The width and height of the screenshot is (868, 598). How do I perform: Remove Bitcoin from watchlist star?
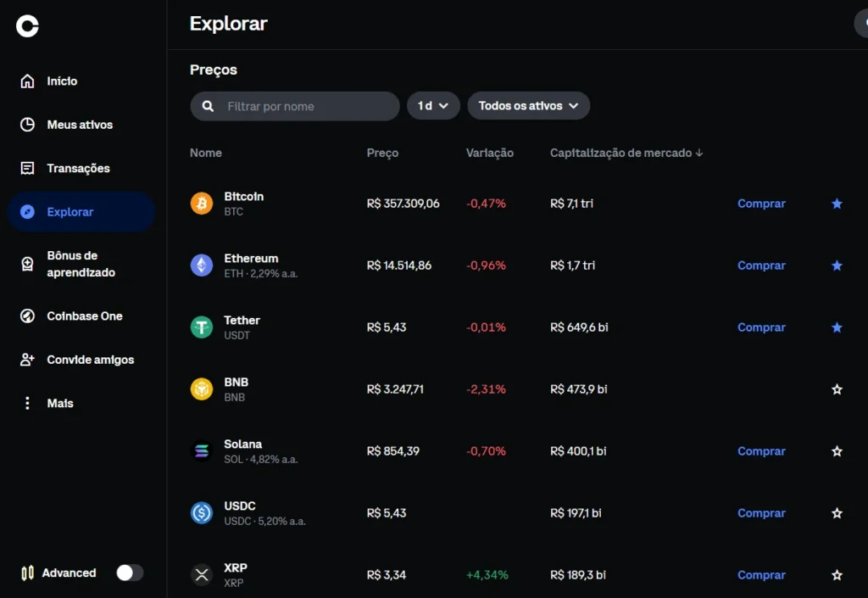click(x=837, y=204)
